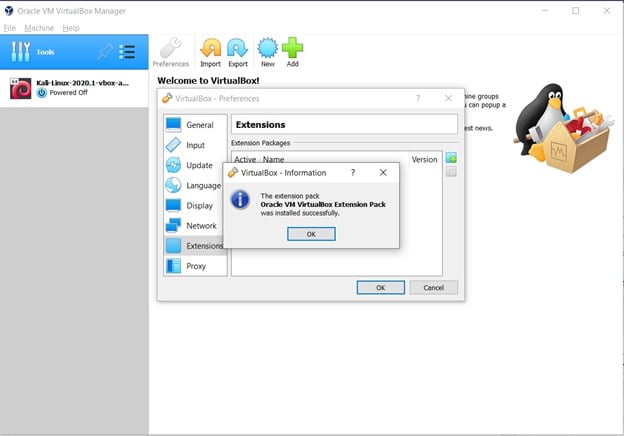The image size is (624, 436).
Task: Click the General monitor icon
Action: 173,125
